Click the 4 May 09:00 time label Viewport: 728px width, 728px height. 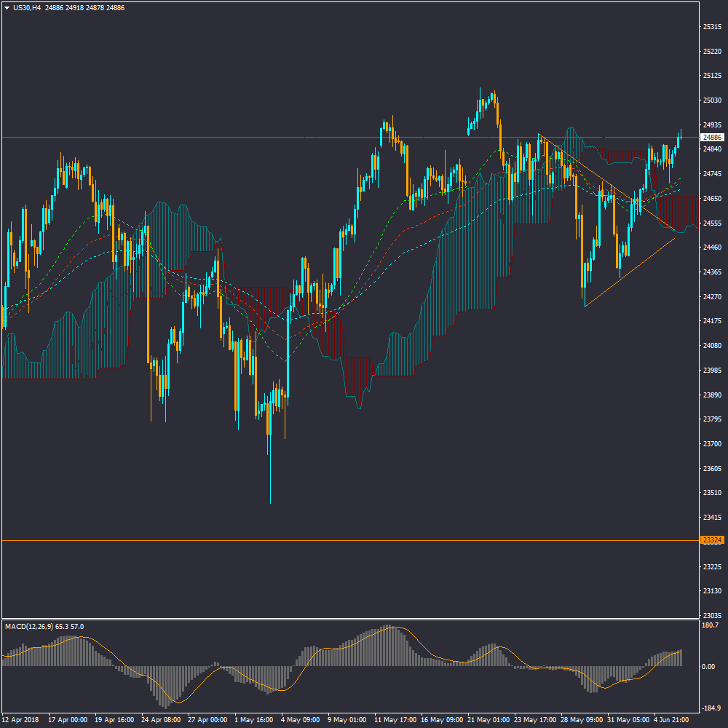301,720
